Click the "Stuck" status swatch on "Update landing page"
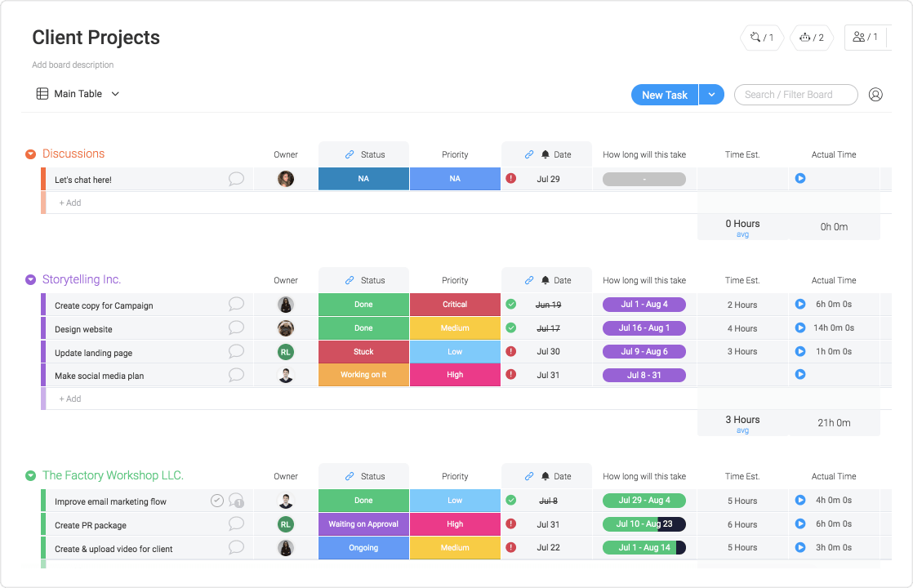The height and width of the screenshot is (588, 913). [363, 351]
